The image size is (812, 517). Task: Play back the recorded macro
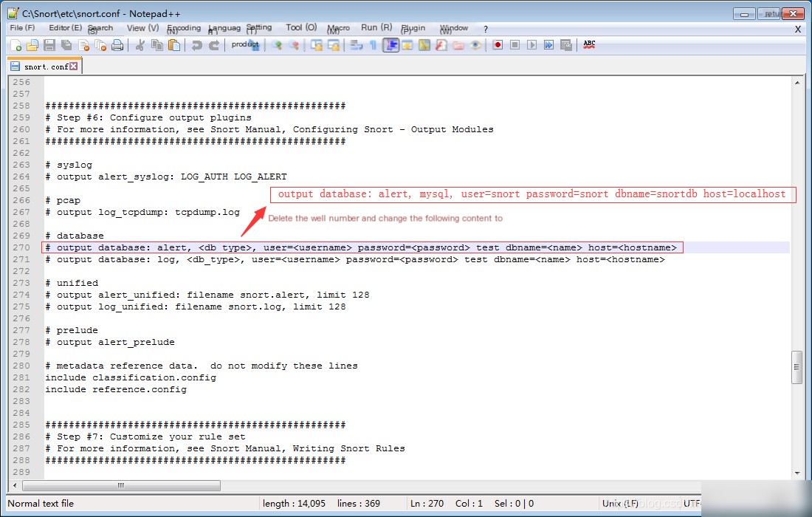point(531,45)
